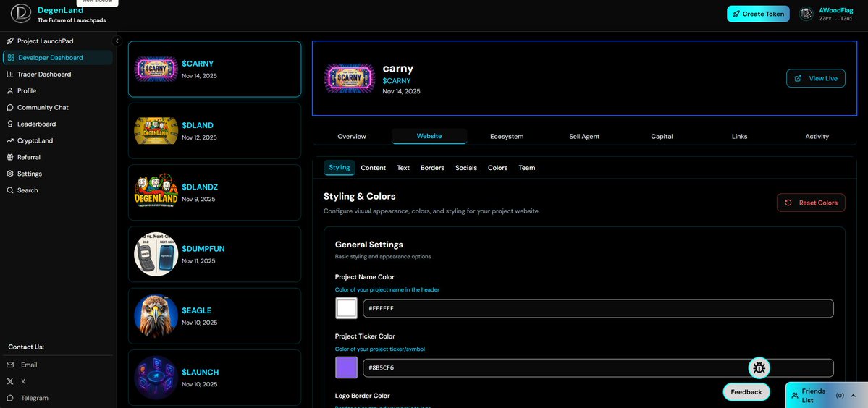868x408 pixels.
Task: Switch to the Ecosystem tab
Action: 507,137
